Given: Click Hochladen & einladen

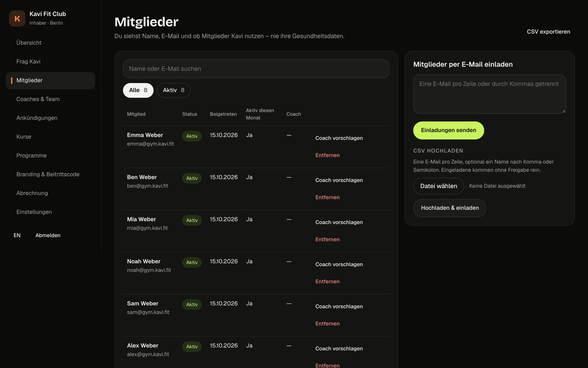Looking at the screenshot, I should 450,208.
